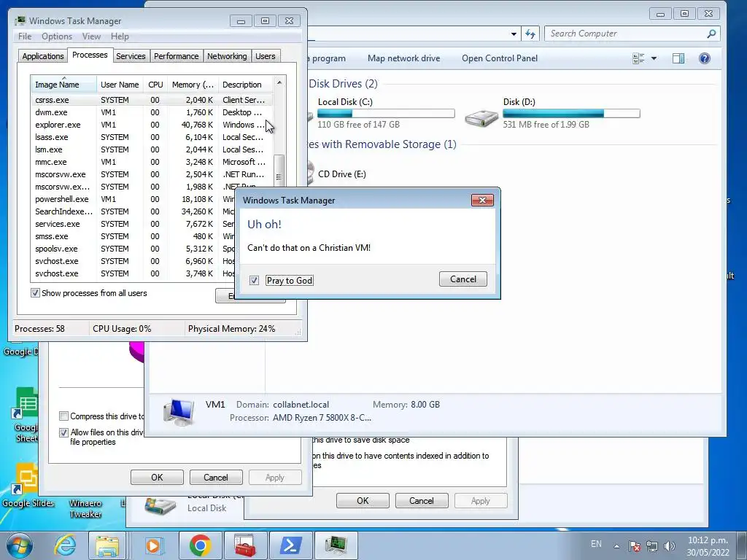This screenshot has width=747, height=560.
Task: Click Cancel in the right properties dialog
Action: 422,500
